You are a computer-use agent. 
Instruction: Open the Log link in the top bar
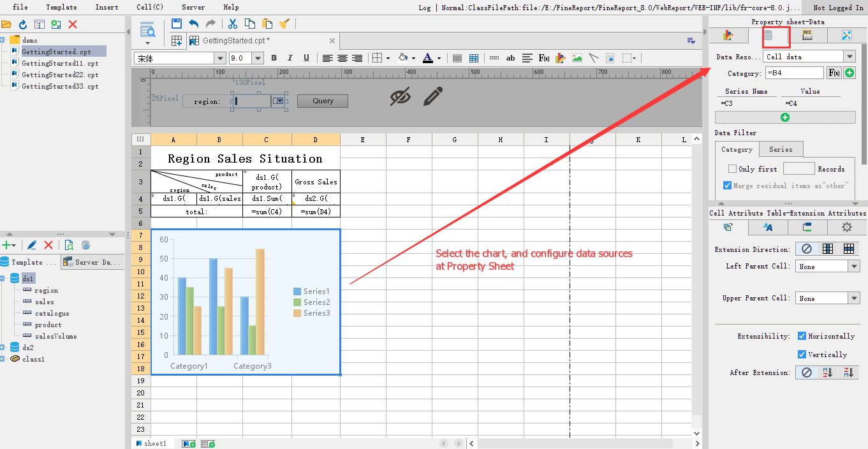click(425, 8)
